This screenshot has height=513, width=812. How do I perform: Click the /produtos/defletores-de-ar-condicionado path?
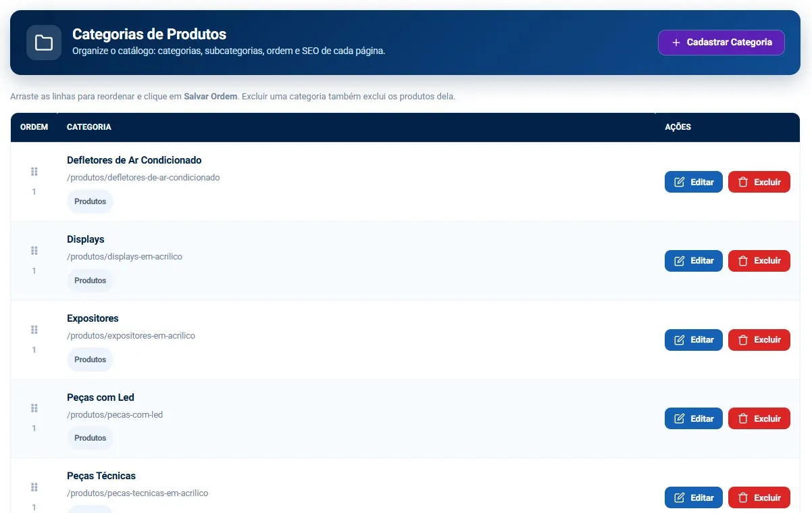[x=143, y=178]
